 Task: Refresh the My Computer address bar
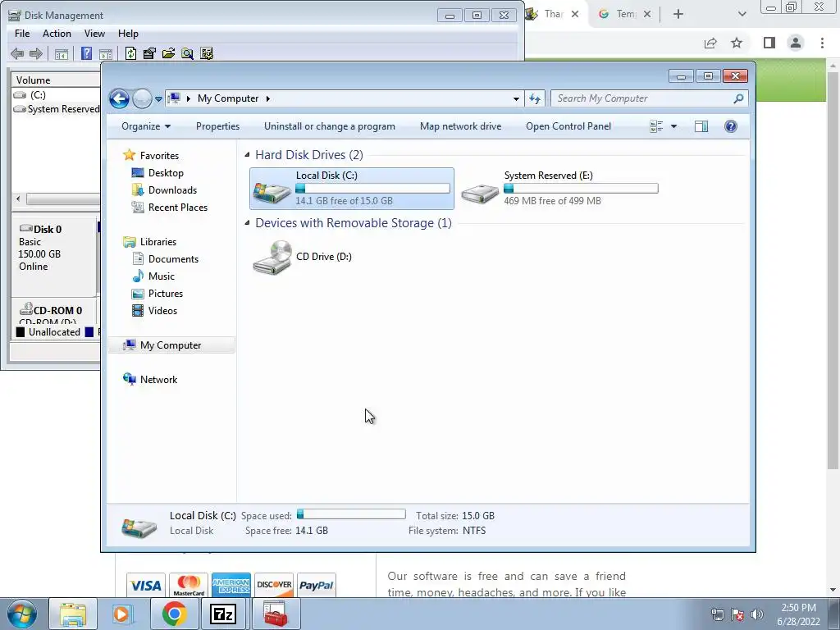click(535, 98)
